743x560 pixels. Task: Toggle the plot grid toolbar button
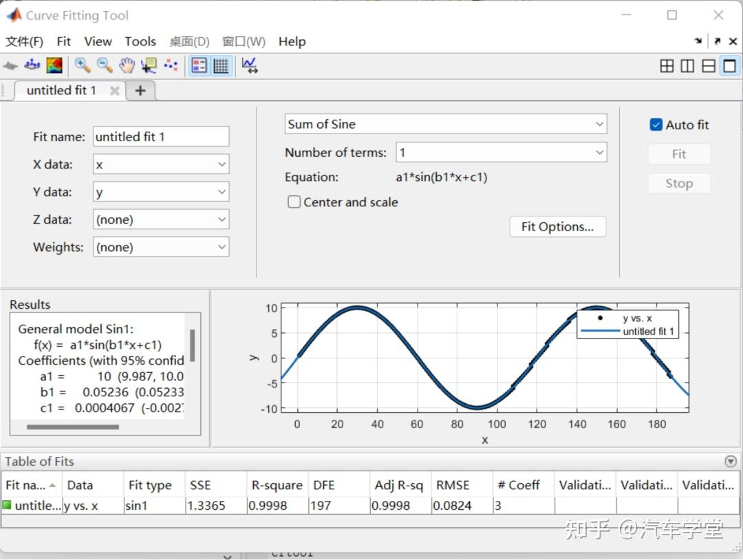(x=221, y=65)
